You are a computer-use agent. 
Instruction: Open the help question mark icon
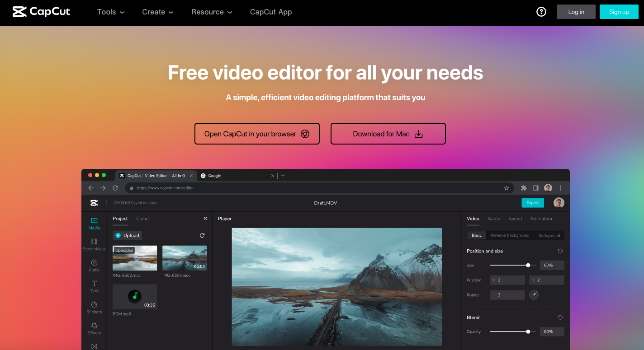pos(541,12)
